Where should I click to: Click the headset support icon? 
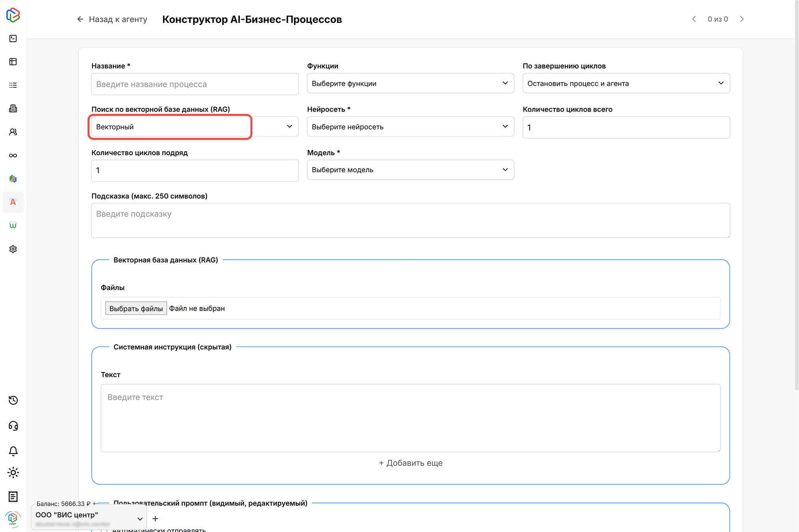point(13,426)
